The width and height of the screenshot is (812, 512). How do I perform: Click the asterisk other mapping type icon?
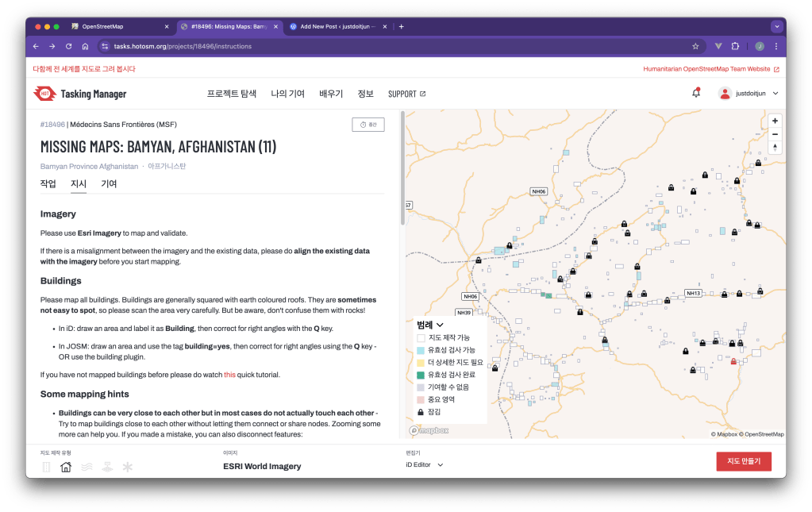(127, 467)
